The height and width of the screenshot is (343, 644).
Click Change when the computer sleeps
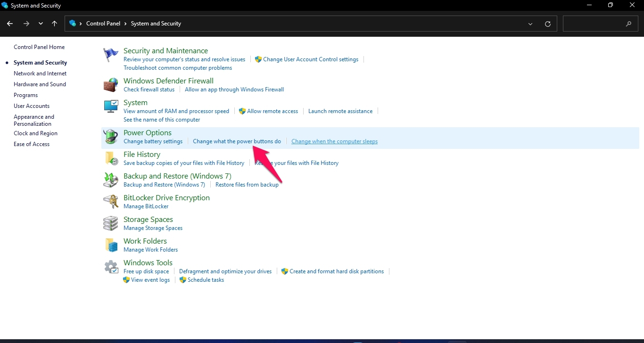click(x=334, y=141)
